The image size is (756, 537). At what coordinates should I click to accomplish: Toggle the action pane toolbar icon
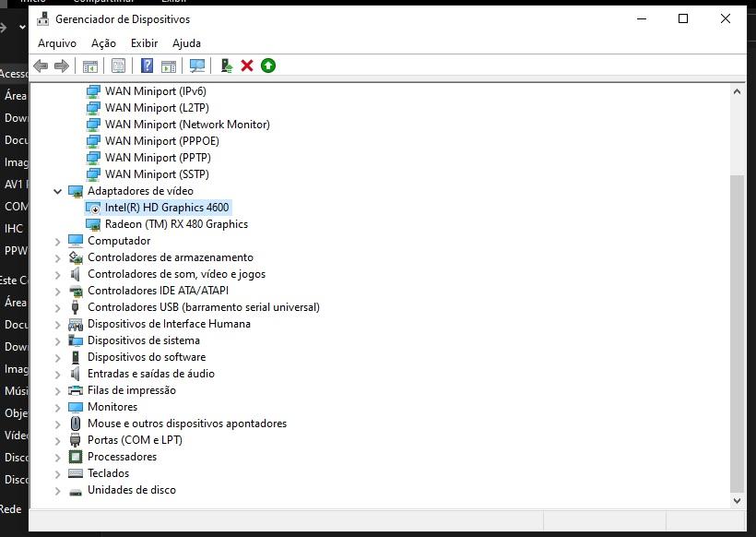pos(169,66)
